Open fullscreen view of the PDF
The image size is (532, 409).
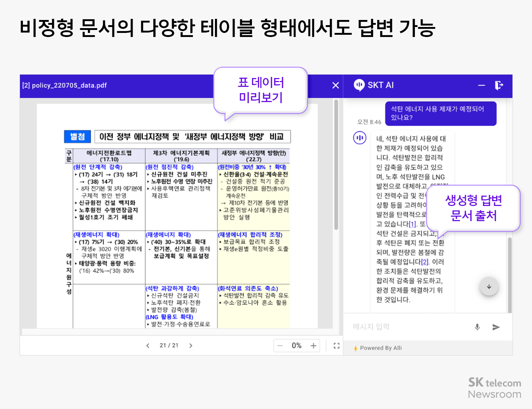point(337,345)
